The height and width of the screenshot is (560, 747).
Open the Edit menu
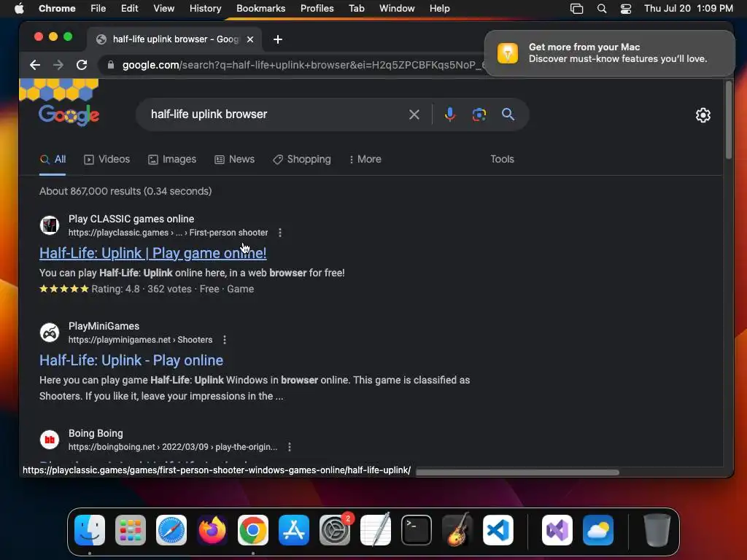[x=129, y=8]
